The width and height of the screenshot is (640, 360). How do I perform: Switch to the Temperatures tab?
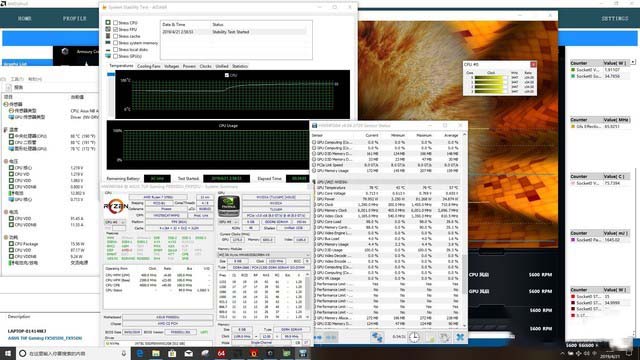(x=121, y=66)
